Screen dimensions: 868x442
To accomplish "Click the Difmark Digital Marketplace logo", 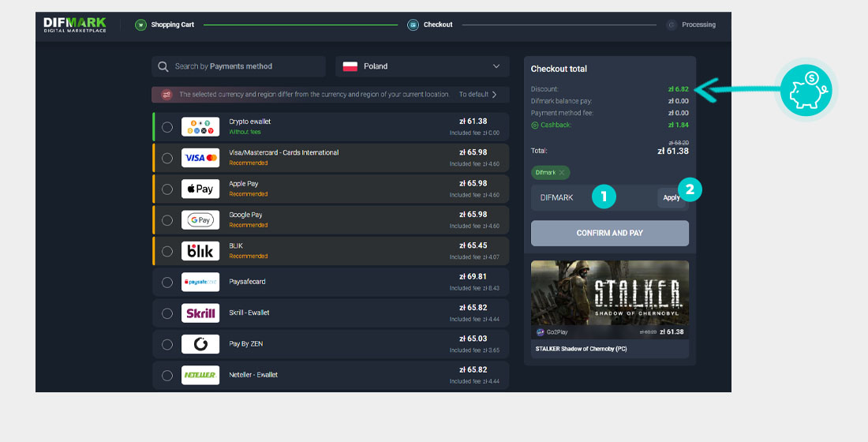I will click(75, 24).
